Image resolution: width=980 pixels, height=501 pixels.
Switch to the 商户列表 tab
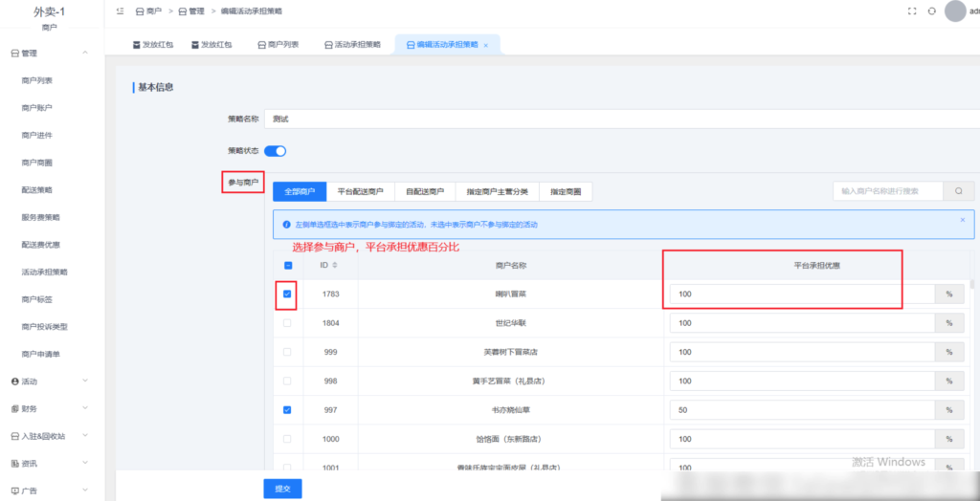(277, 45)
